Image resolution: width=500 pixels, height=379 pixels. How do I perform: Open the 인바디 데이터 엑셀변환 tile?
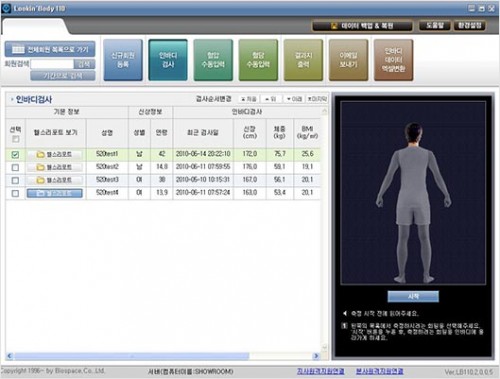click(394, 60)
